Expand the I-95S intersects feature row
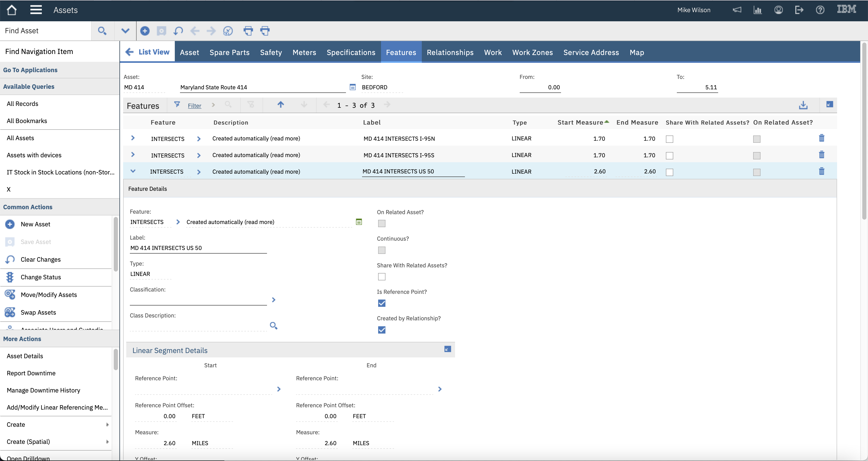Viewport: 868px width, 461px height. [133, 154]
